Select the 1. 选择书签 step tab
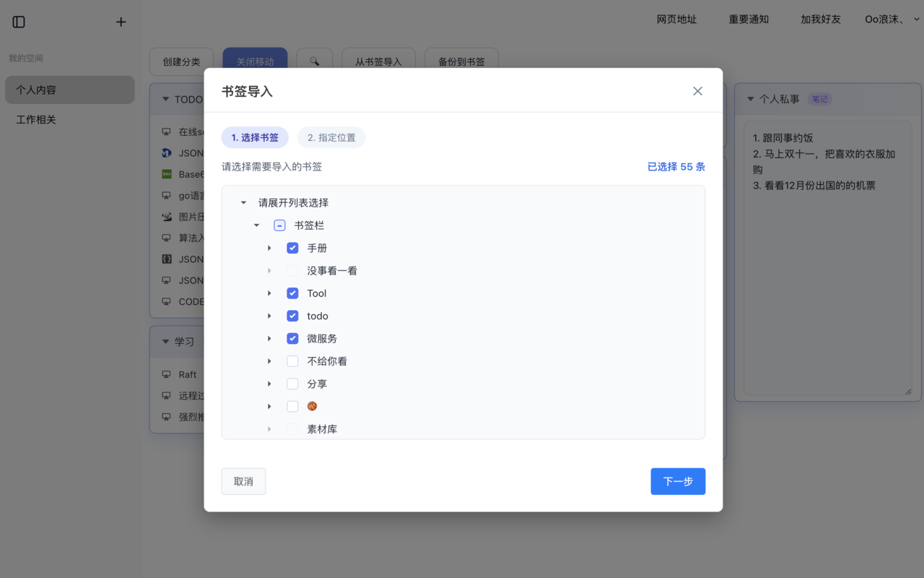The image size is (924, 578). tap(255, 137)
